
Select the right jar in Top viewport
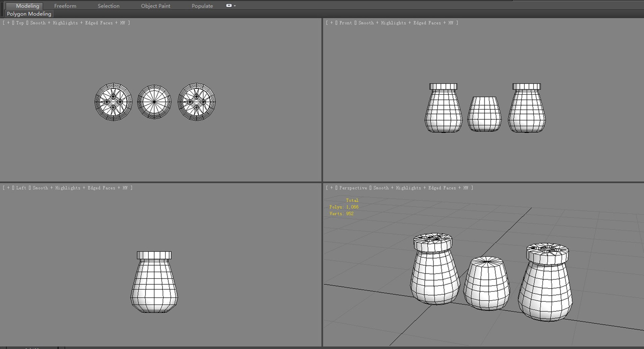(197, 102)
